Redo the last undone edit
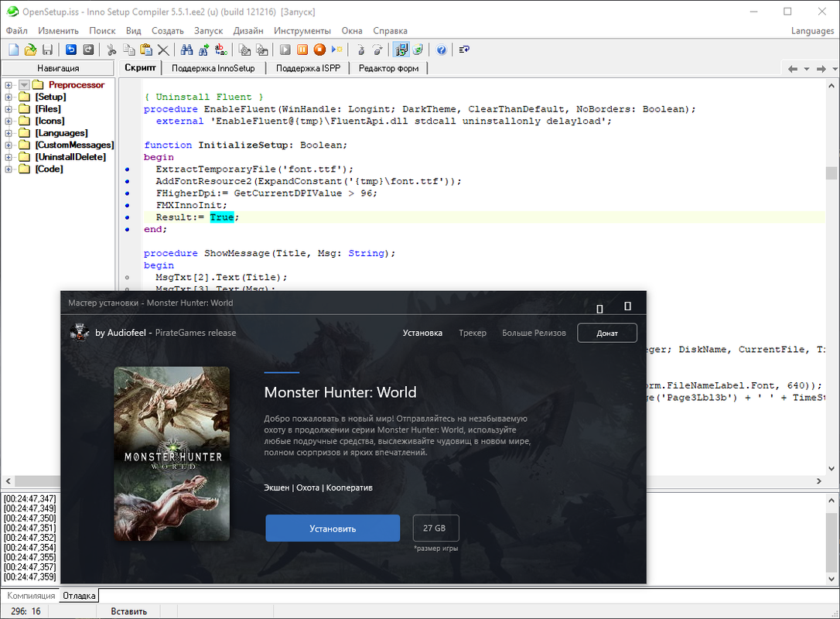The width and height of the screenshot is (840, 619). pyautogui.click(x=88, y=50)
